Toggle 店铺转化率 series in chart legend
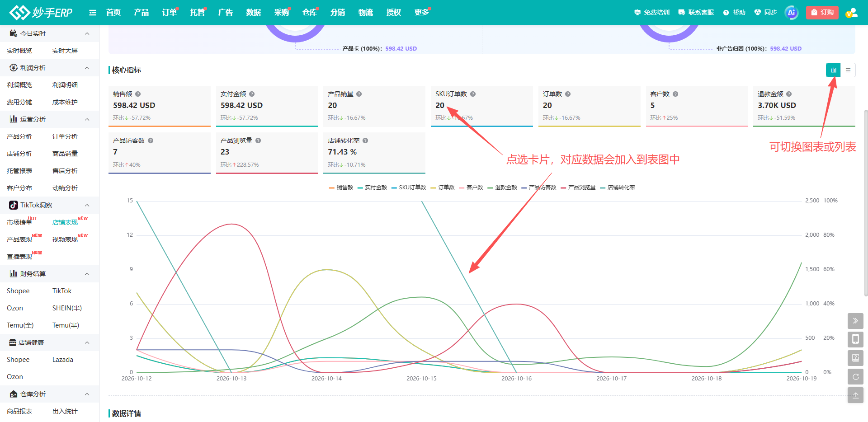This screenshot has width=868, height=422. pos(618,188)
